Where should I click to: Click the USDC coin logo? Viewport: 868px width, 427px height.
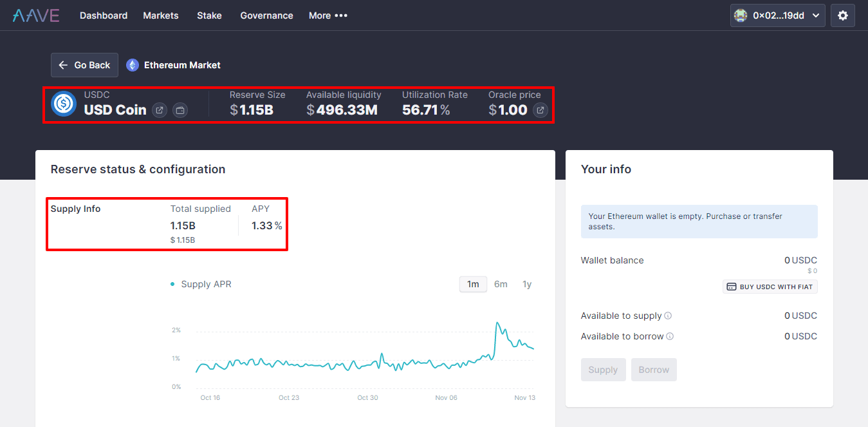click(x=64, y=104)
